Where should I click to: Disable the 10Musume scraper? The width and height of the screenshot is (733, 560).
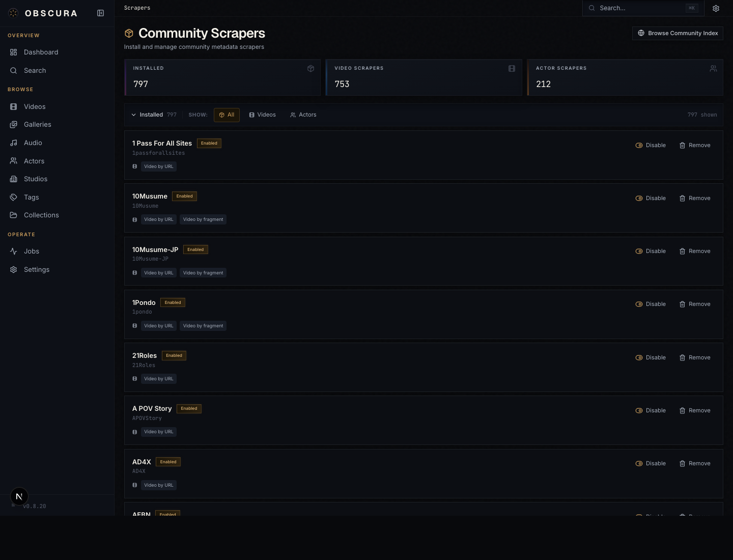[x=651, y=198]
